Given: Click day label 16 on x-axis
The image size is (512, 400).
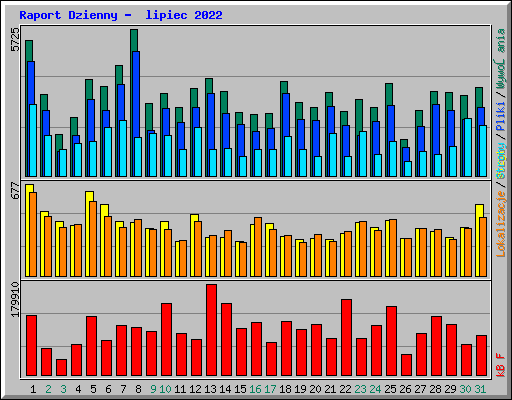Looking at the screenshot, I should coord(255,389).
